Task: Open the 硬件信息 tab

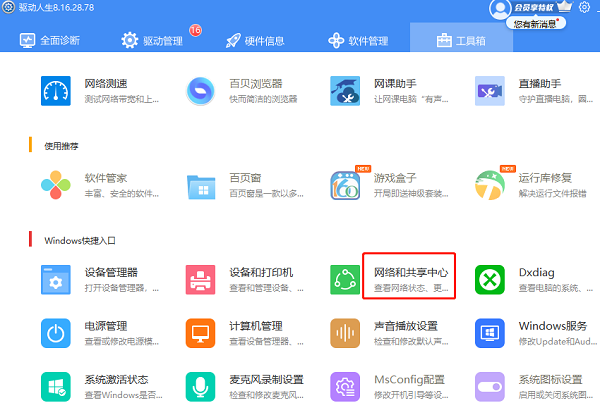Action: [x=255, y=41]
